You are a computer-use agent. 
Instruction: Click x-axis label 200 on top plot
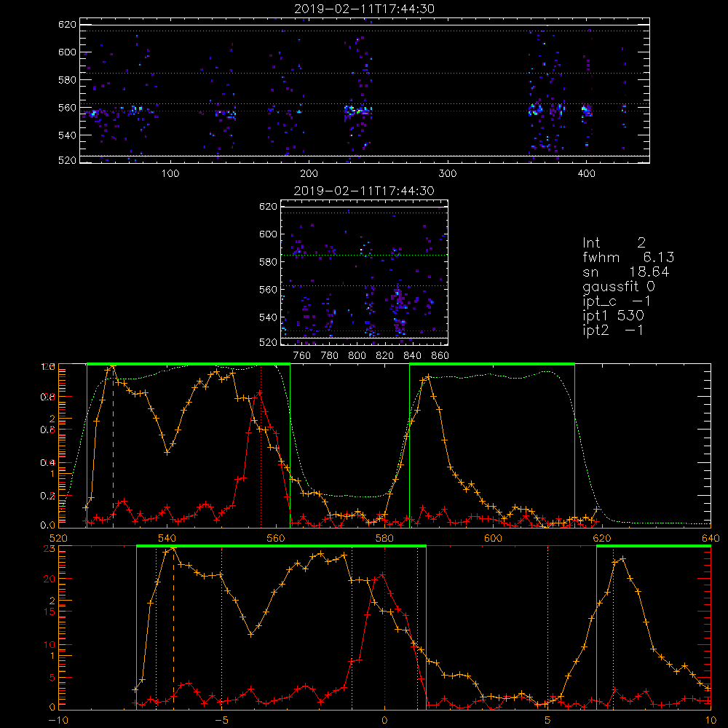tap(309, 174)
